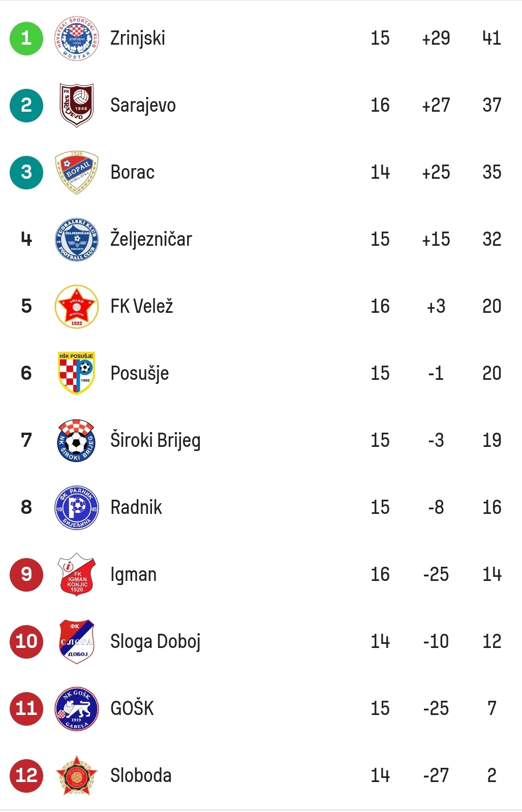Tap the Radnik blue round logo
Screen dimensions: 522x812
point(76,507)
